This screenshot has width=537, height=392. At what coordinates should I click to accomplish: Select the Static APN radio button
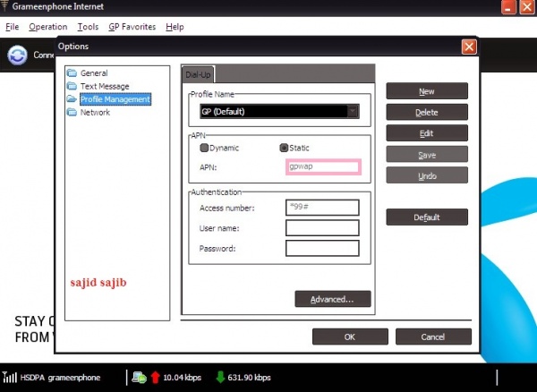pyautogui.click(x=284, y=148)
